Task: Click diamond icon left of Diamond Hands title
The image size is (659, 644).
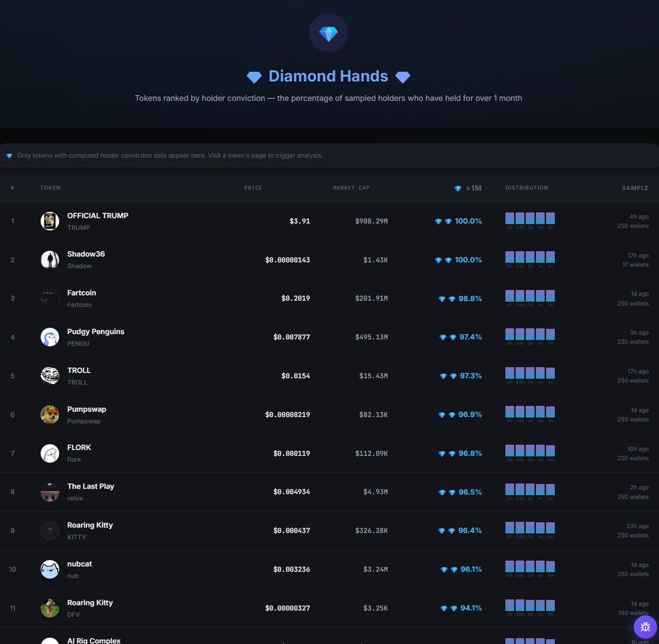Action: (254, 77)
